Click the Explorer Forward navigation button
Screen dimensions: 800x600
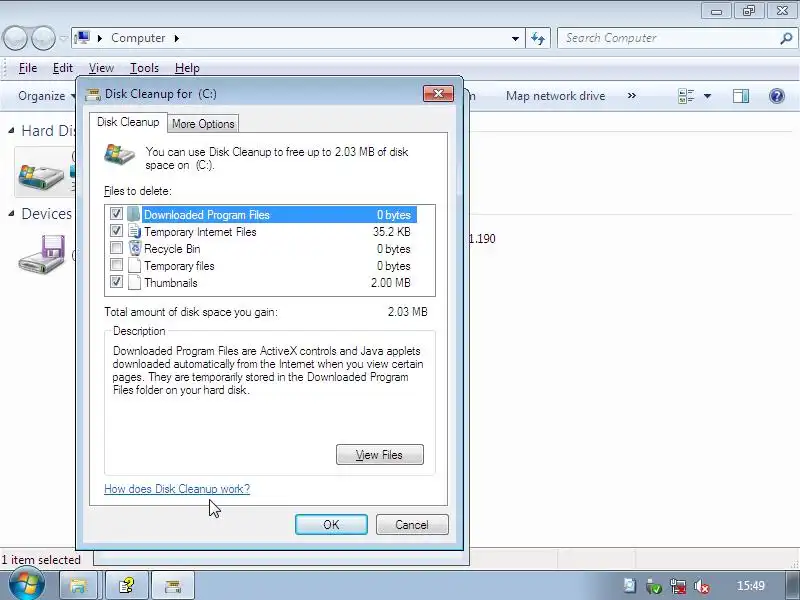[x=43, y=38]
